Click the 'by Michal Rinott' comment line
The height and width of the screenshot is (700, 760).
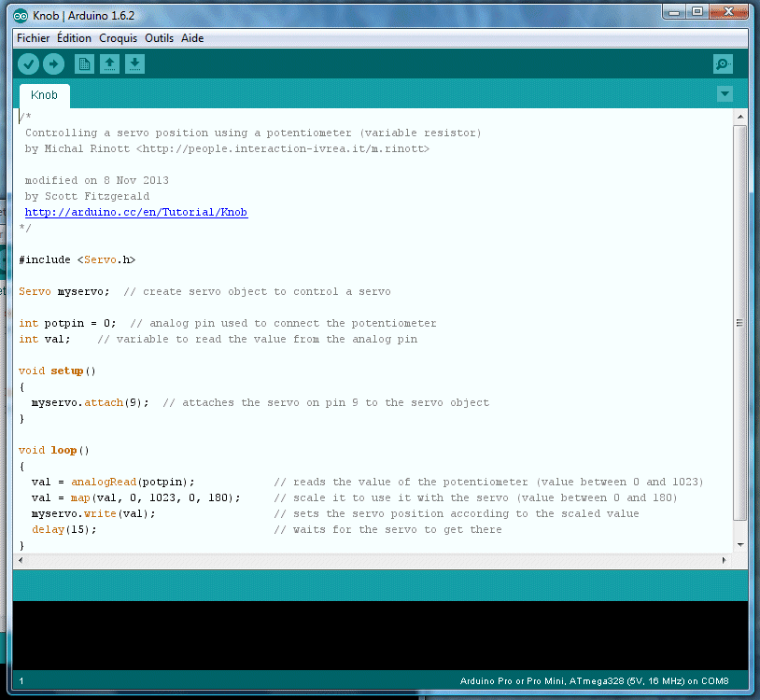pyautogui.click(x=227, y=148)
